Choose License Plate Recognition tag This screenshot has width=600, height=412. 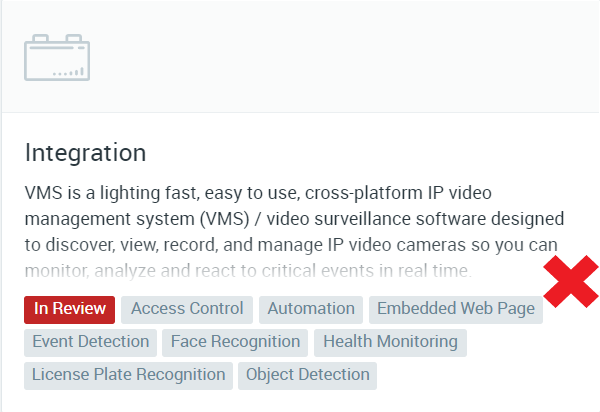(128, 376)
